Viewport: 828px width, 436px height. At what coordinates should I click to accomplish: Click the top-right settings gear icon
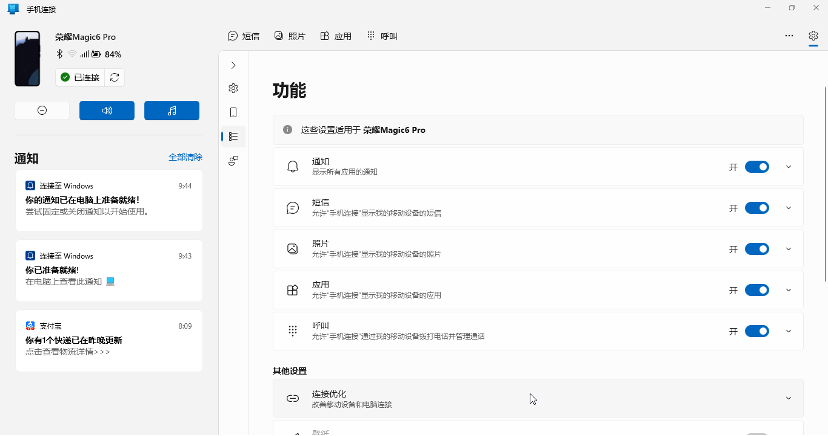[813, 36]
